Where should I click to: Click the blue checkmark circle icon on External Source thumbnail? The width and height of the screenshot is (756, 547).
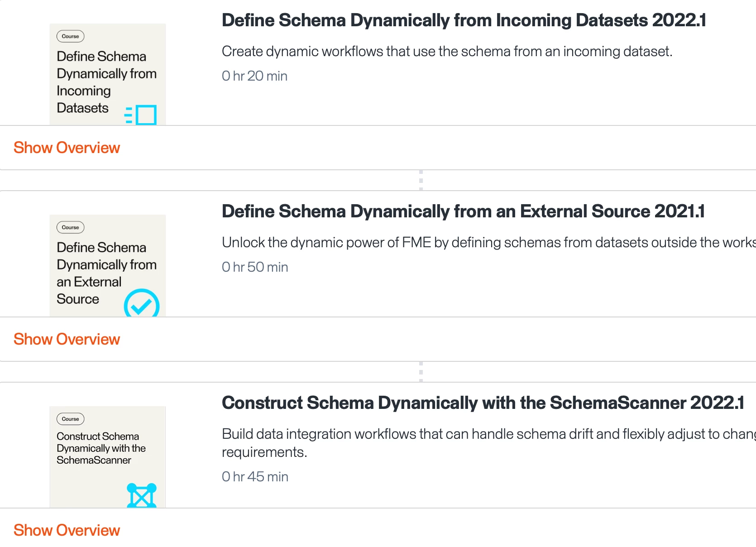coord(142,304)
